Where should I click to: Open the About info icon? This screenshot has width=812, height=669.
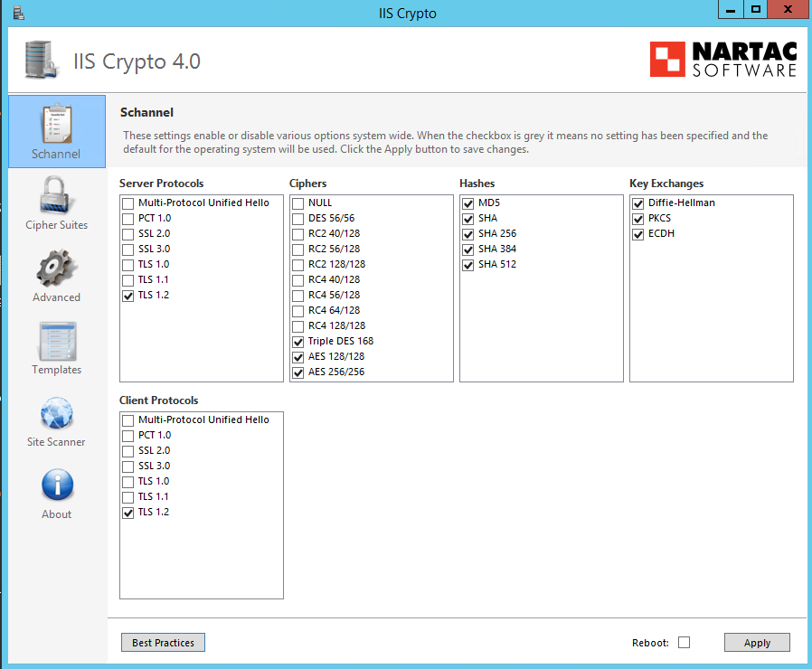pyautogui.click(x=57, y=485)
